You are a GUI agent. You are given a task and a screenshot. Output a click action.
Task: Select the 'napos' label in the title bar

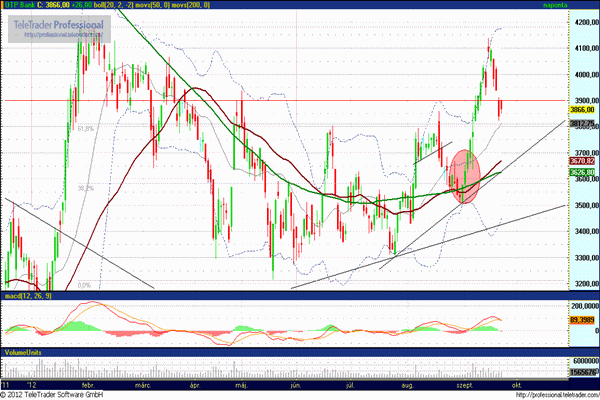point(583,5)
